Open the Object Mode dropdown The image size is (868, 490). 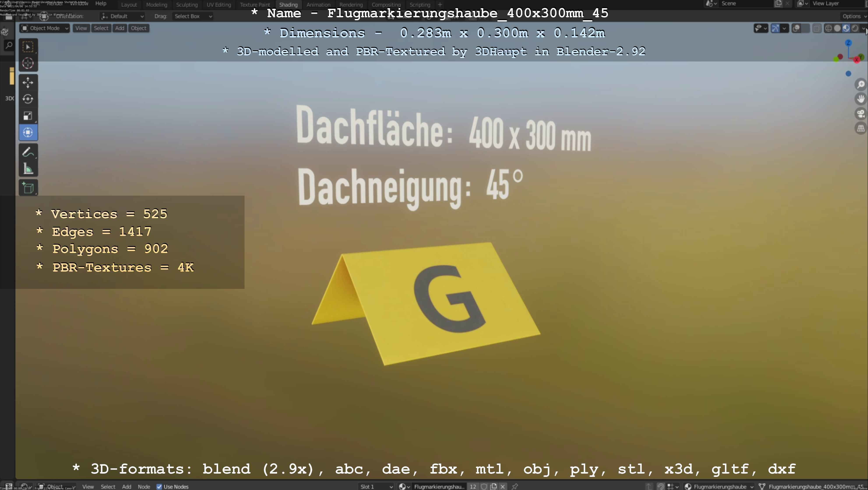(x=45, y=28)
